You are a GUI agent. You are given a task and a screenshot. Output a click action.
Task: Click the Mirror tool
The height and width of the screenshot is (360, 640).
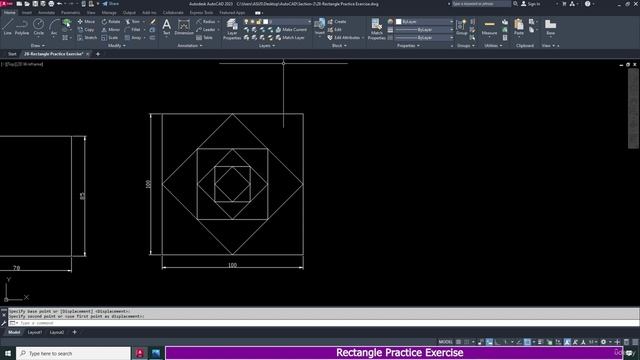(x=111, y=30)
